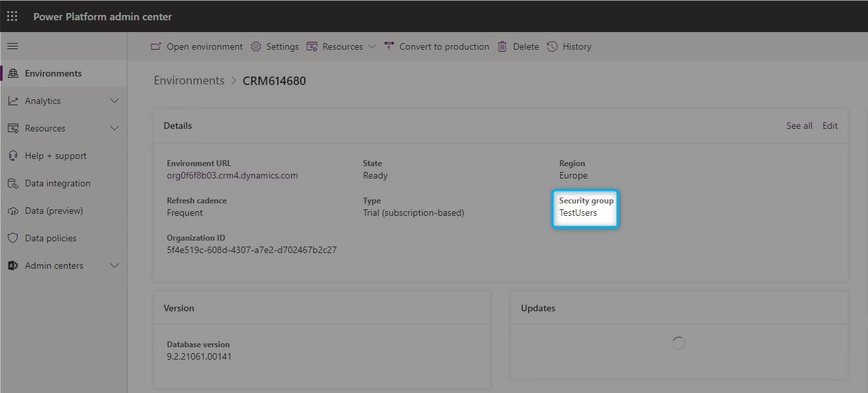Open the org0f6f8b03.crm4.dynamics.com environment URL
This screenshot has width=868, height=393.
(232, 175)
